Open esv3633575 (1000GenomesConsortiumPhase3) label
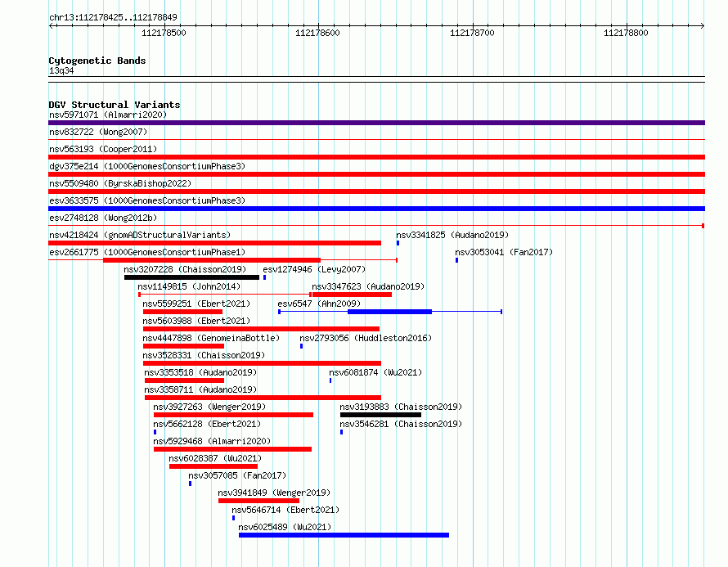Viewport: 728px width, 567px height. [147, 200]
